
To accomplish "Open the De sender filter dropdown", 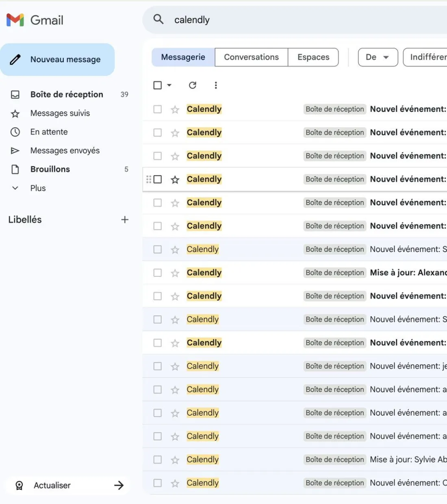I will coord(378,57).
